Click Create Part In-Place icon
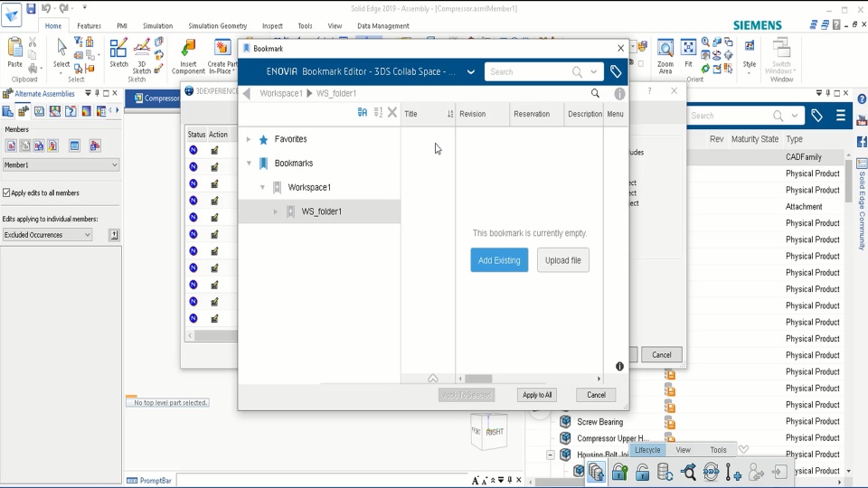The width and height of the screenshot is (868, 488). click(222, 48)
